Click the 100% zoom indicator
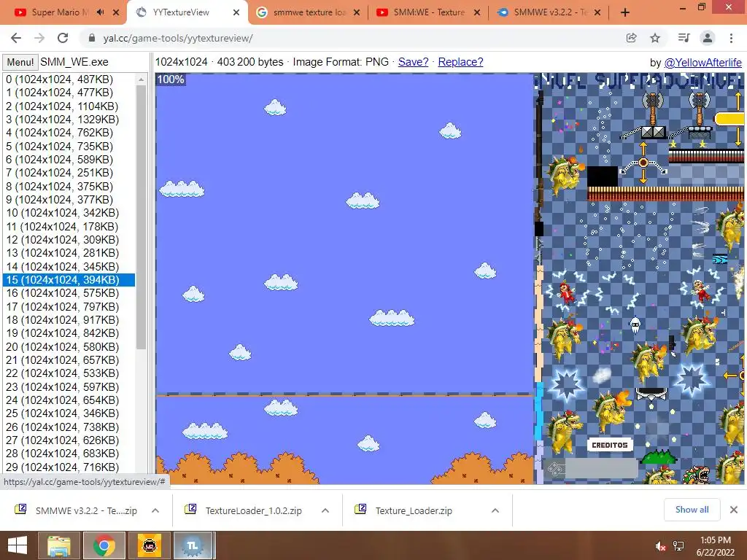This screenshot has width=747, height=560. tap(171, 79)
